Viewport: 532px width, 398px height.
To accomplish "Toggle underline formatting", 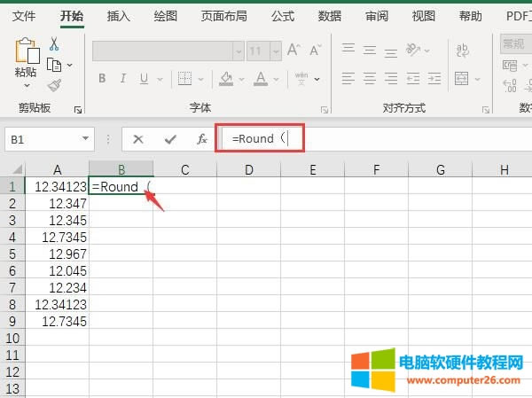I will point(145,79).
